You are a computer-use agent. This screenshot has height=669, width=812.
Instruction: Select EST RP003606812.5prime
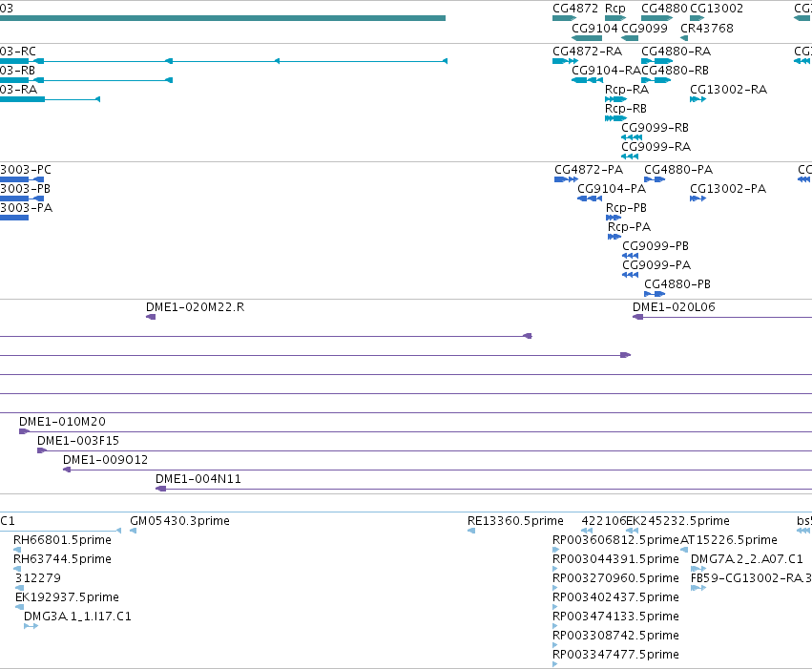tap(555, 550)
